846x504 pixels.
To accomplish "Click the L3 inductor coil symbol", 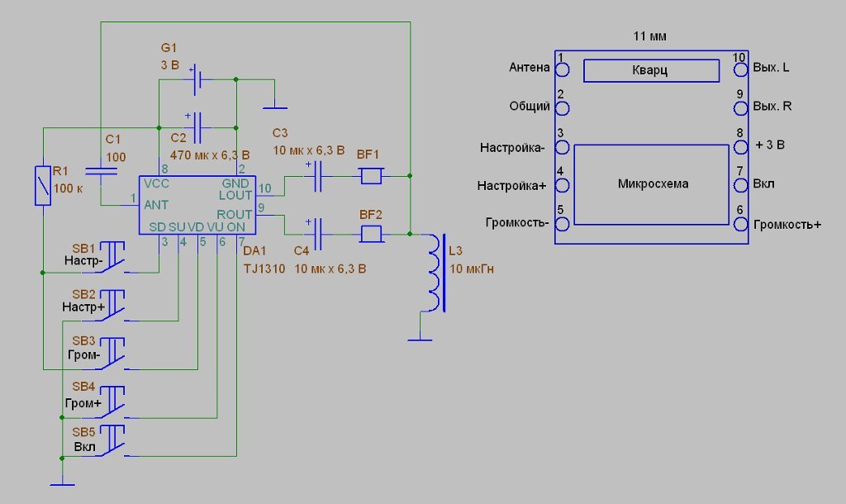I will click(x=436, y=273).
